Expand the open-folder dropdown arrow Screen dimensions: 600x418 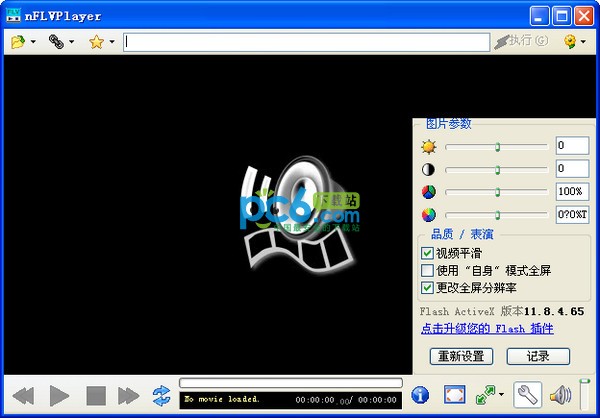click(x=33, y=42)
